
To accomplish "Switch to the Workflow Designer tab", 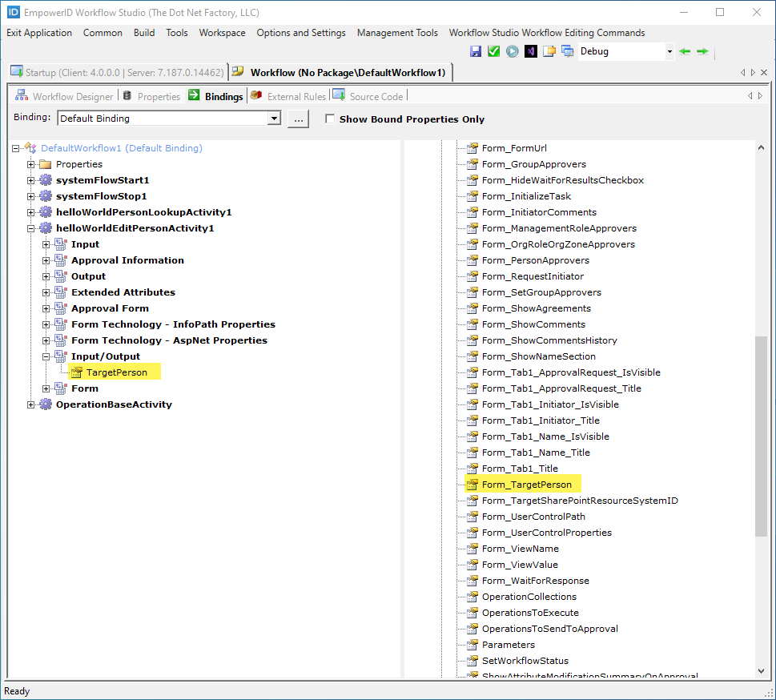I will tap(72, 96).
